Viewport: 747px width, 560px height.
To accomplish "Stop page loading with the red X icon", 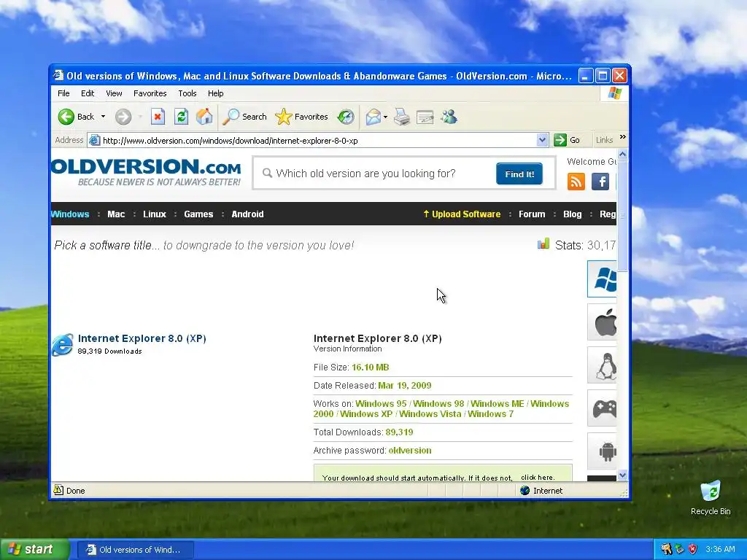I will (x=158, y=117).
